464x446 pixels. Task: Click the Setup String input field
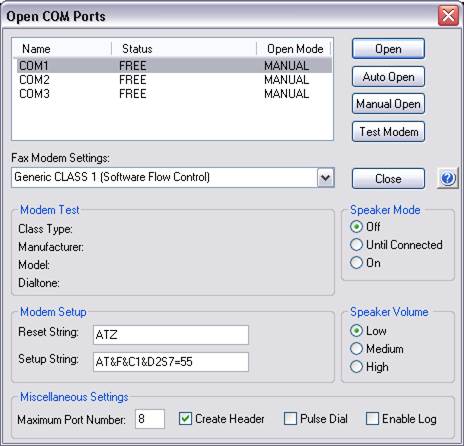[171, 362]
